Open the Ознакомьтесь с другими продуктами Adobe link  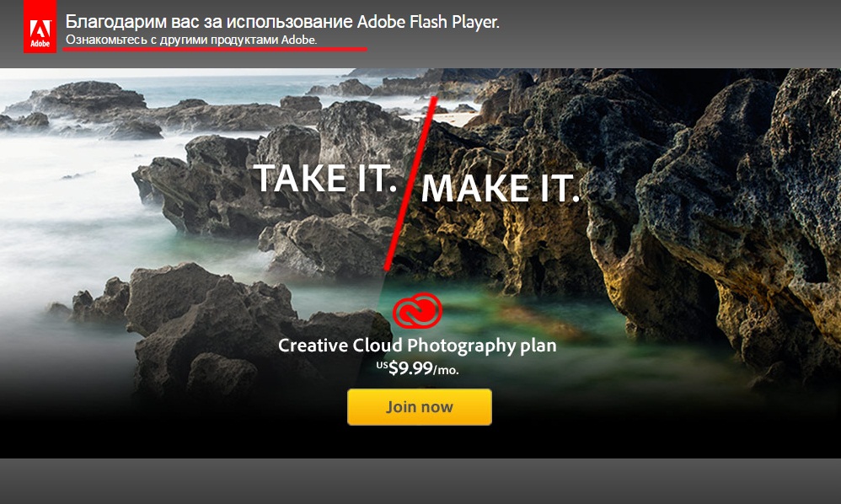(191, 40)
